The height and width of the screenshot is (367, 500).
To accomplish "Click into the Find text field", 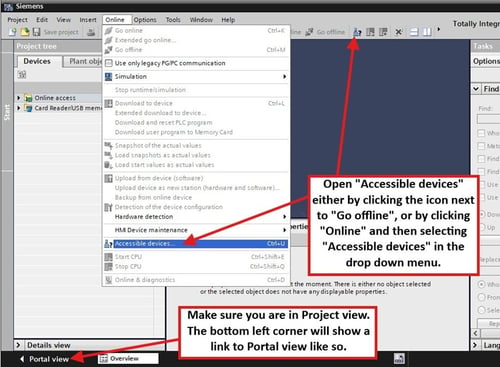I will [488, 119].
